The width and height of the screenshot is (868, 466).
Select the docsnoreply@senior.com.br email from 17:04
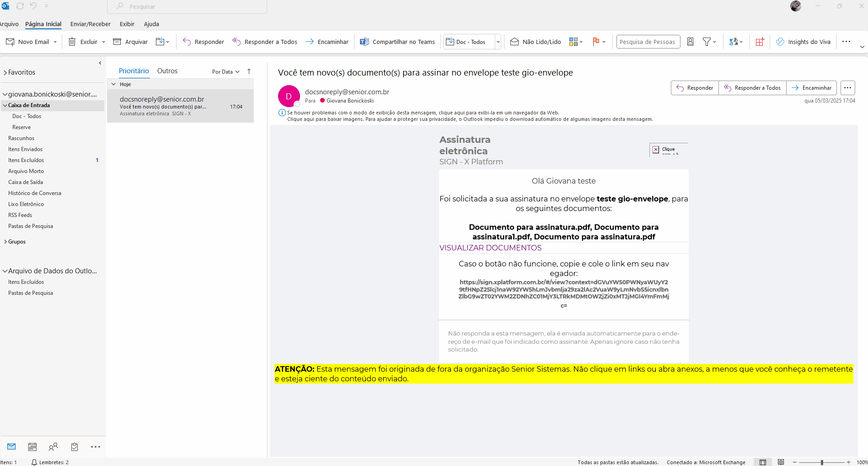click(x=181, y=106)
